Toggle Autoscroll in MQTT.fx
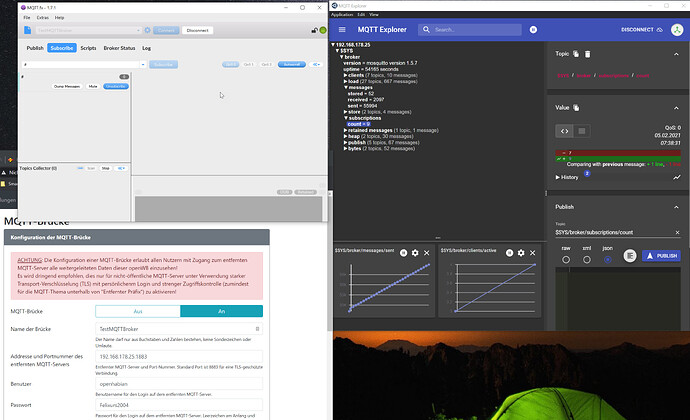The width and height of the screenshot is (690, 420). pos(291,64)
